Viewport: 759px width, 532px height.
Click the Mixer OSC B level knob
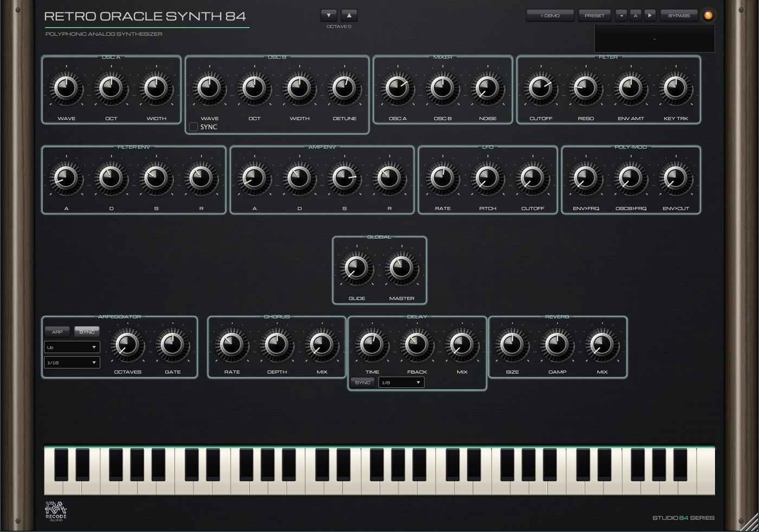442,88
